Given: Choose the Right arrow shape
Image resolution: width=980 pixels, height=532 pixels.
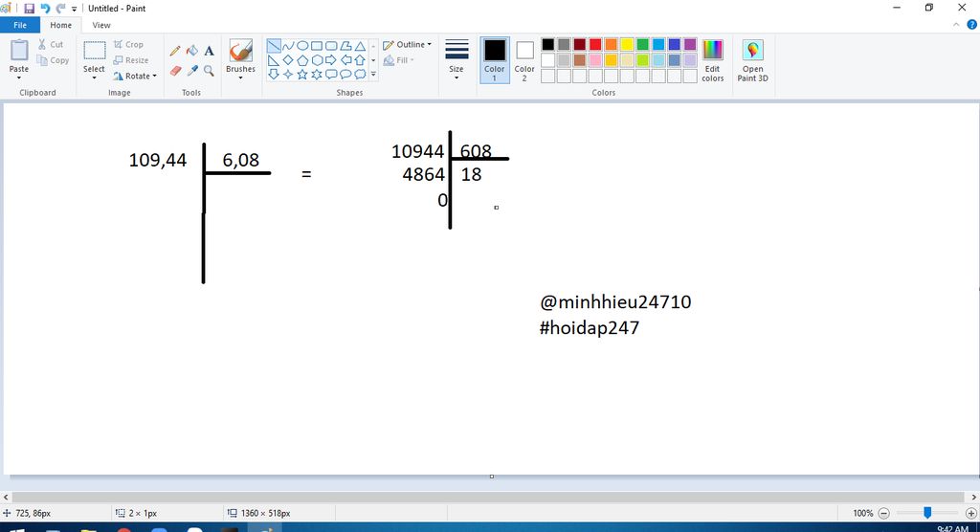Looking at the screenshot, I should [331, 60].
